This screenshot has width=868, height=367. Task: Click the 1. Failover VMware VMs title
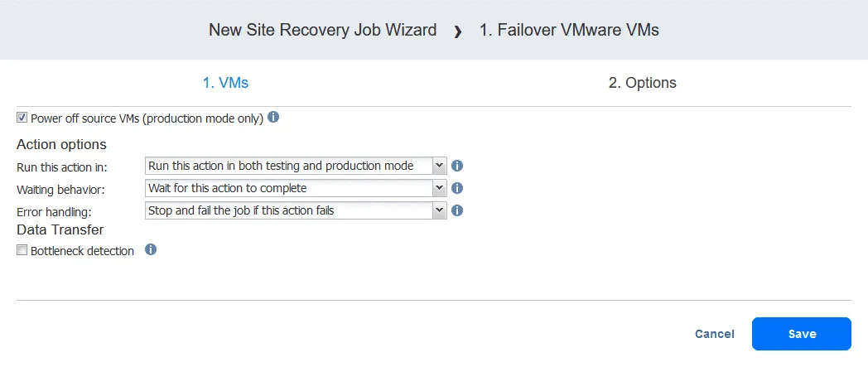[x=569, y=31]
